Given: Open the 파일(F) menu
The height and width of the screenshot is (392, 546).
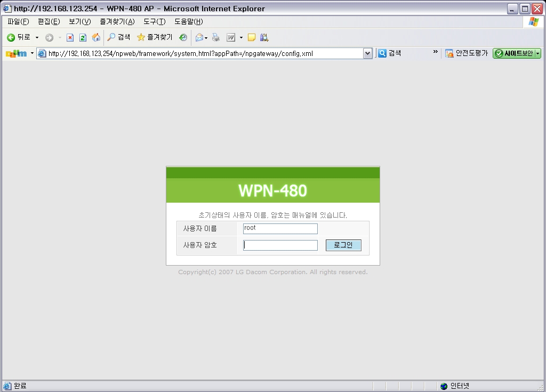Looking at the screenshot, I should pos(18,22).
